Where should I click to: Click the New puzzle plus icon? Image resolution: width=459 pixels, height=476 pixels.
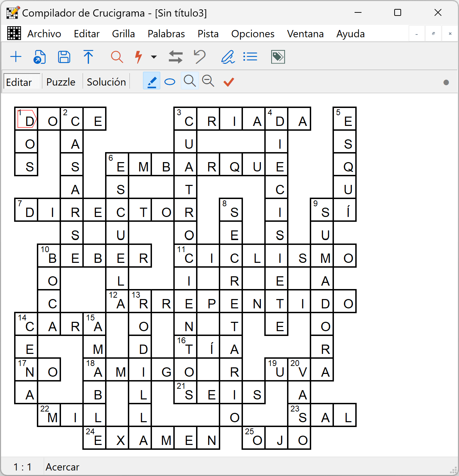(16, 57)
